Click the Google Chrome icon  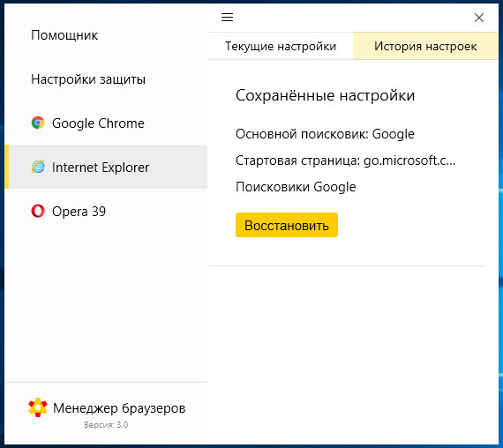click(x=38, y=123)
